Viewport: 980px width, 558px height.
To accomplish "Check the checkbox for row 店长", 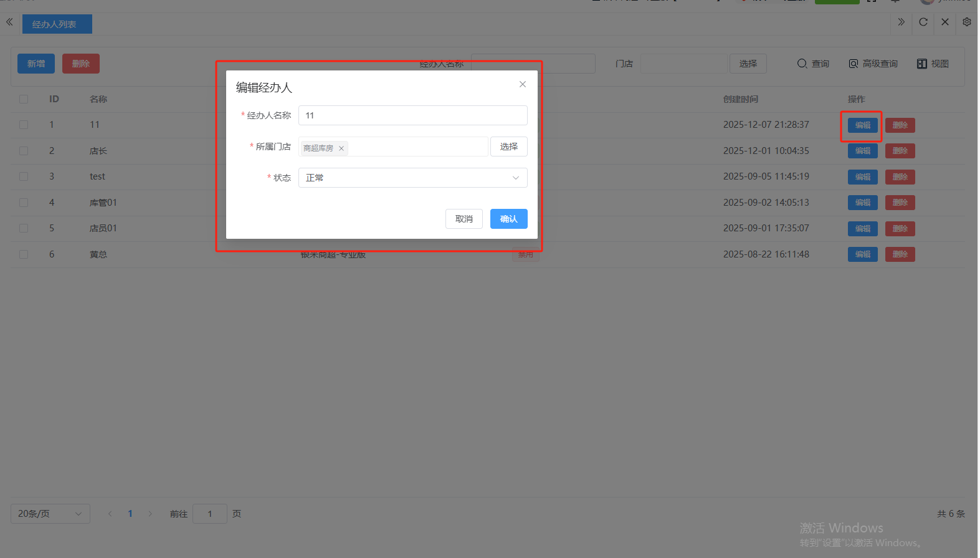I will coord(24,151).
